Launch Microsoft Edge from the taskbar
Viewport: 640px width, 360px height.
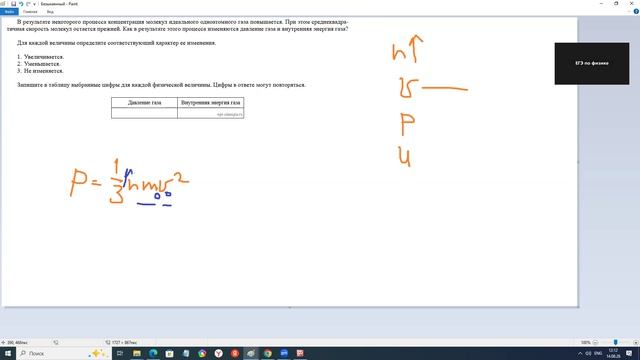(153, 353)
